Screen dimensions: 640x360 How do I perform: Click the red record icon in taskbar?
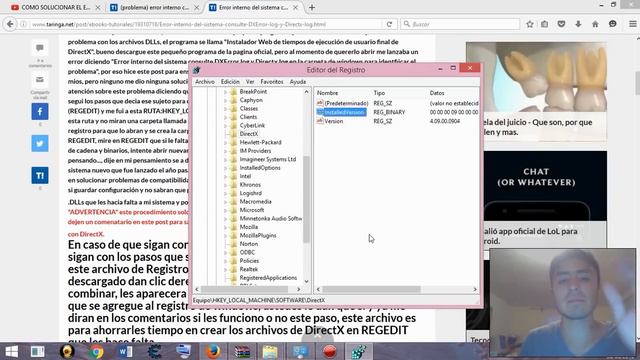pyautogui.click(x=329, y=351)
